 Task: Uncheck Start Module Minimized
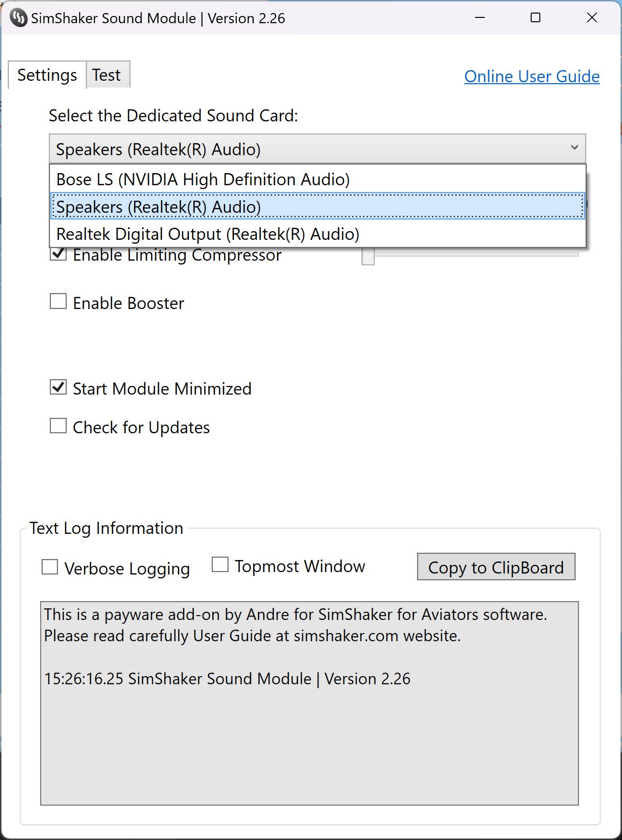(58, 387)
